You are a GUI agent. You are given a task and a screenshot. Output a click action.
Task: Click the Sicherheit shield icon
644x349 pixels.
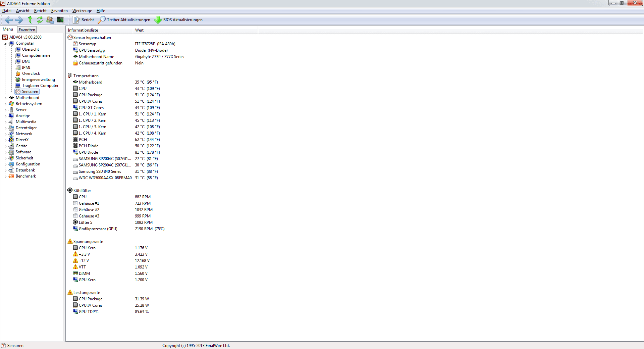click(11, 158)
